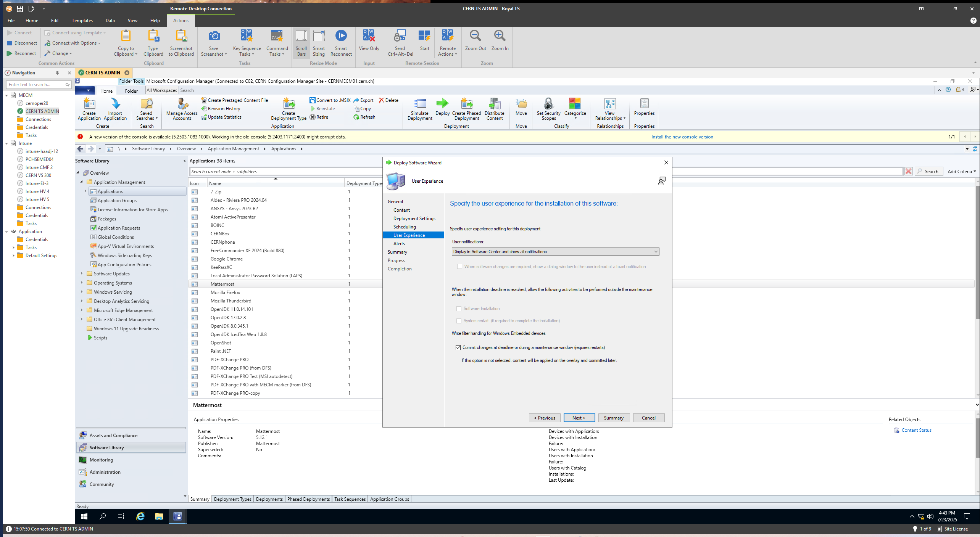The height and width of the screenshot is (537, 980).
Task: Switch to the Application Groups bottom tab
Action: pos(390,499)
